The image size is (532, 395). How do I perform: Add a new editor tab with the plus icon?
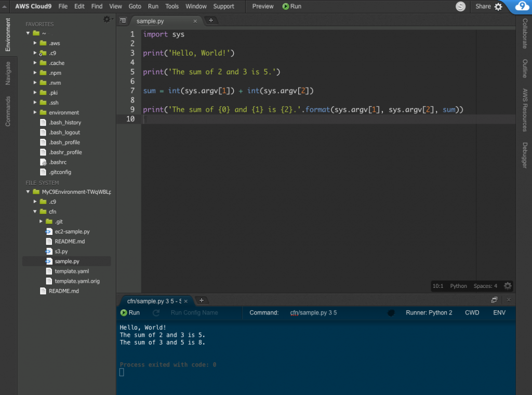coord(211,21)
